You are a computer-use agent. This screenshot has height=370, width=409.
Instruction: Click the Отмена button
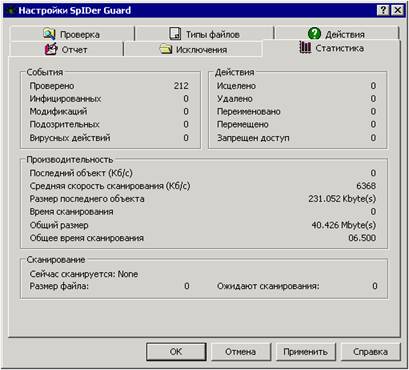pyautogui.click(x=240, y=352)
